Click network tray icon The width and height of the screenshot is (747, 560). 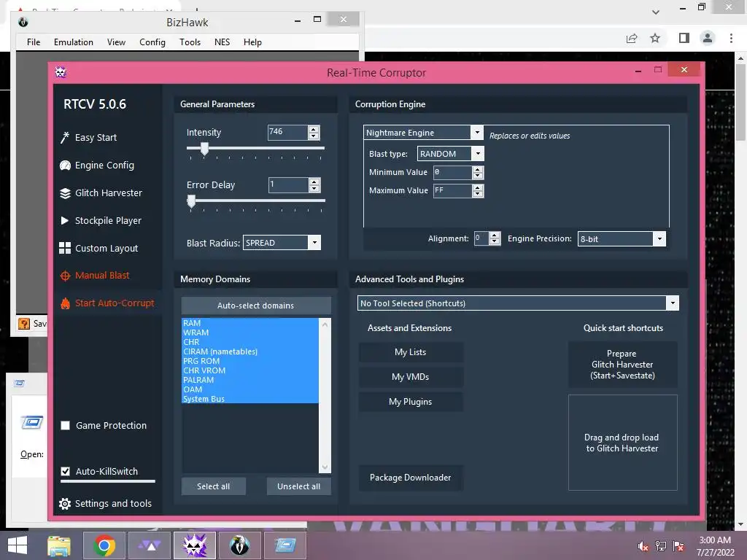[661, 546]
